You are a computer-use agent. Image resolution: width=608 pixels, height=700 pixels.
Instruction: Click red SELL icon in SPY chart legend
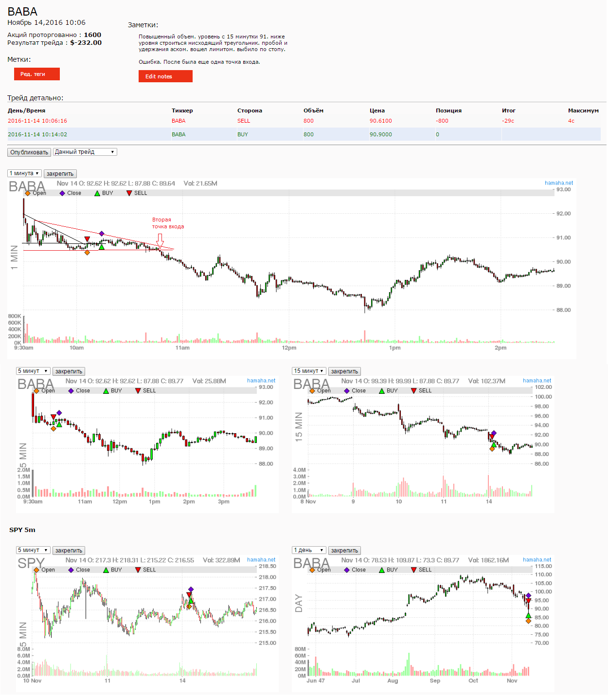(138, 570)
